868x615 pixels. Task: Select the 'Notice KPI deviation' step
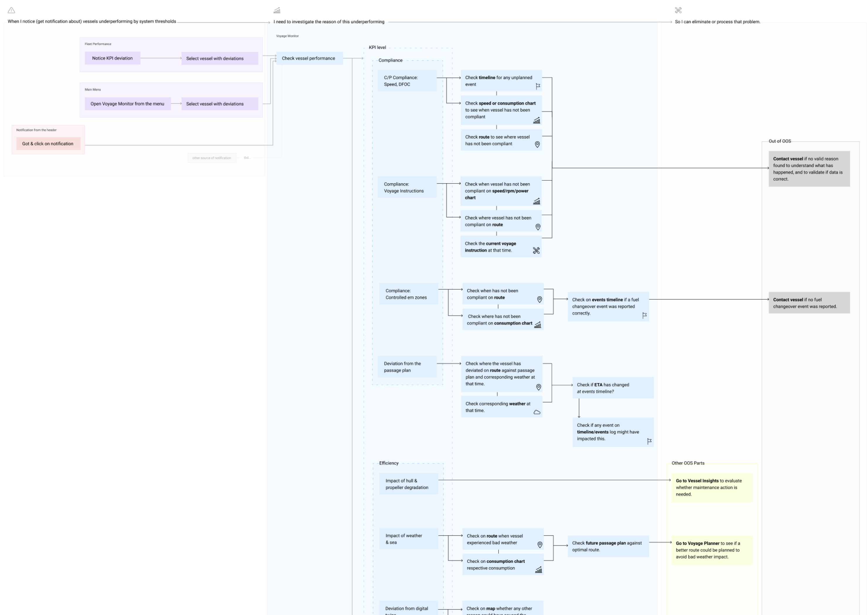pos(113,58)
